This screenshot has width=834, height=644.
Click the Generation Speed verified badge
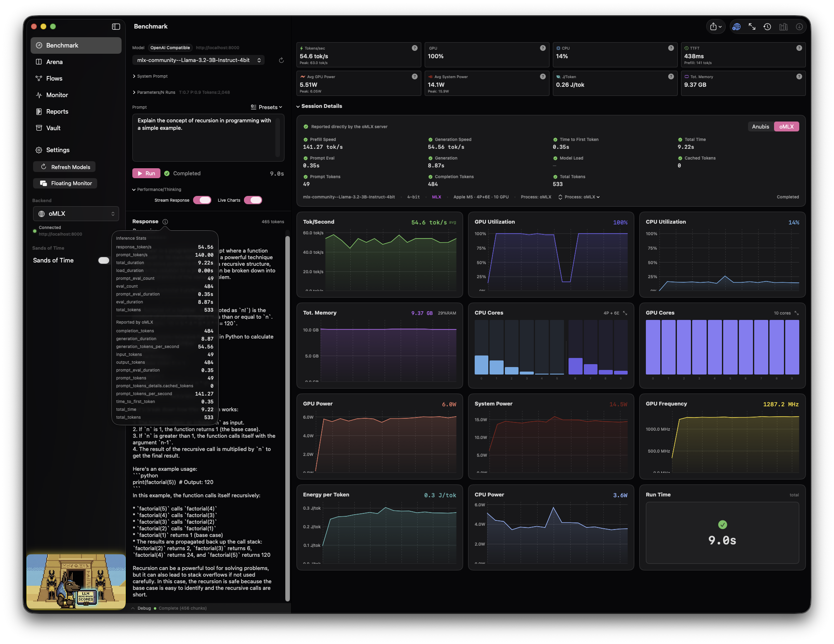430,140
